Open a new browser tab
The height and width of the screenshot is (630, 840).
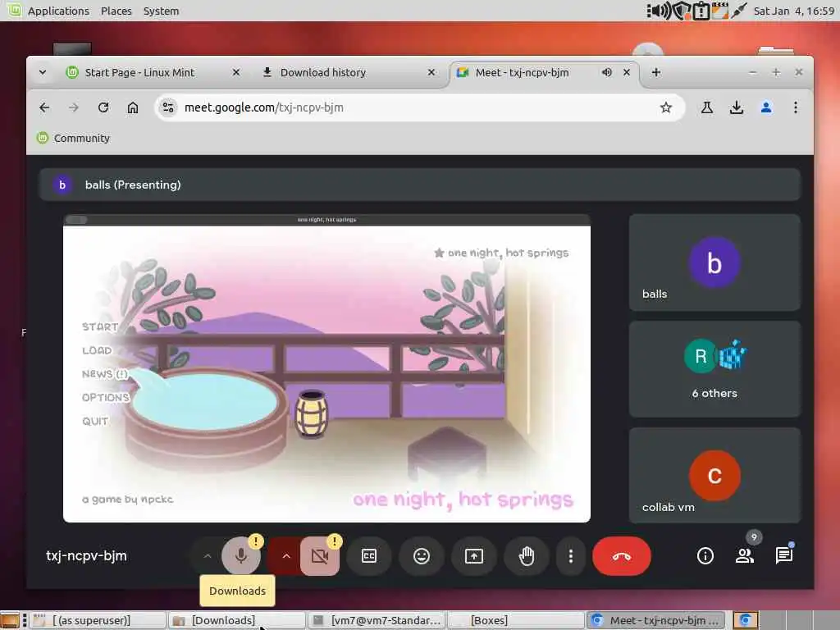[x=655, y=72]
